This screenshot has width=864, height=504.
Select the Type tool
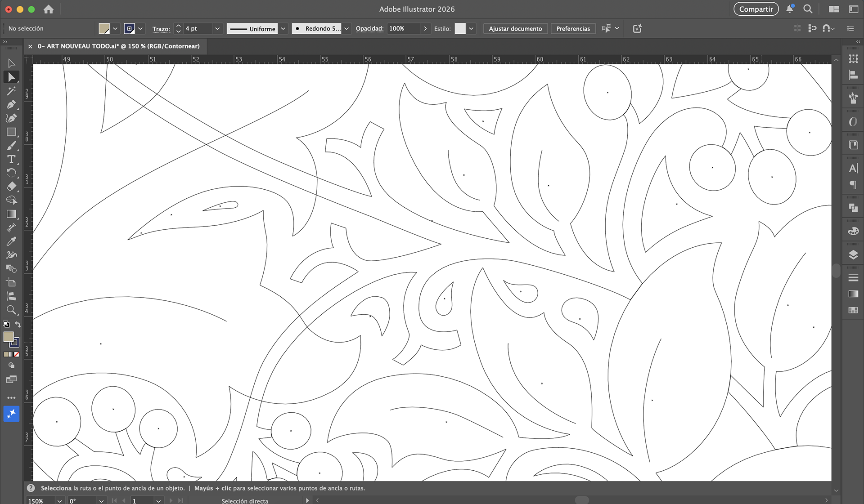[x=11, y=159]
